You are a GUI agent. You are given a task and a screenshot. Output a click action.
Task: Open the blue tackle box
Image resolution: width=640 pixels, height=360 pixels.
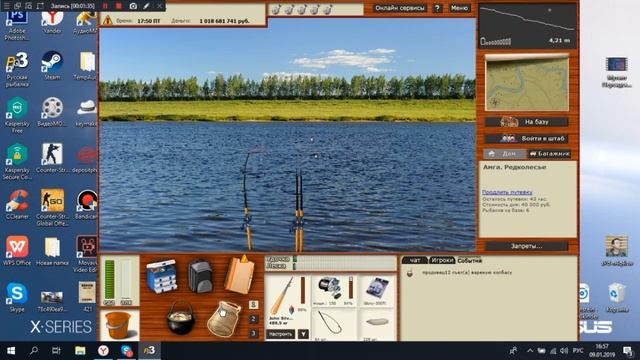tap(162, 276)
